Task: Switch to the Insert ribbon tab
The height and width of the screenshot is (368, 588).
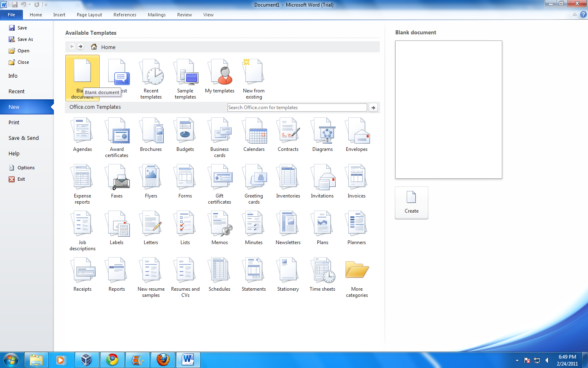Action: tap(59, 15)
